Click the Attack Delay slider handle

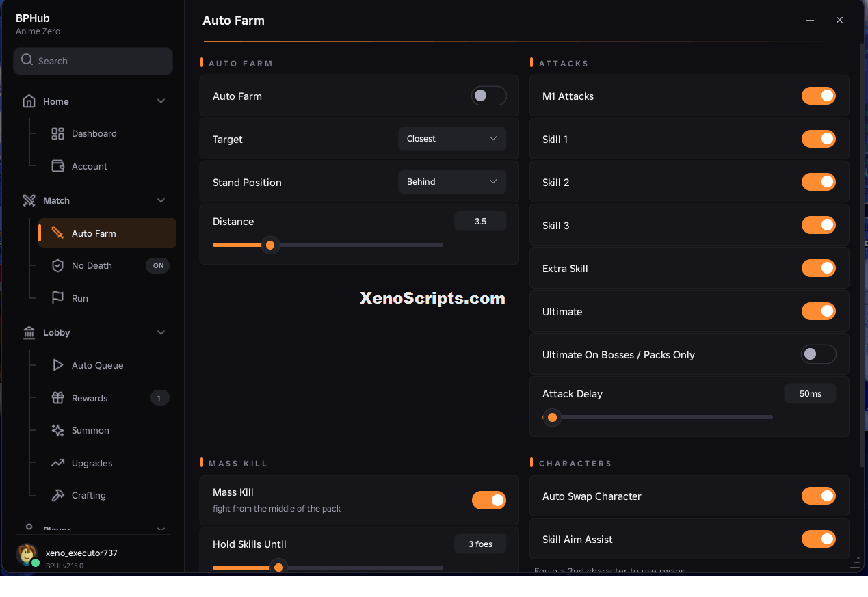(552, 417)
